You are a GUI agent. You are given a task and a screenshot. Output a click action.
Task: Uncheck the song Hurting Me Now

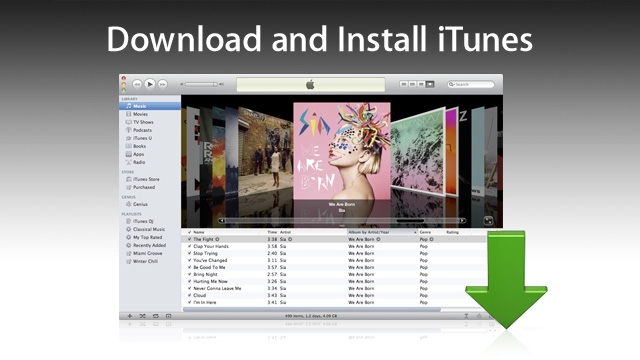[x=189, y=281]
